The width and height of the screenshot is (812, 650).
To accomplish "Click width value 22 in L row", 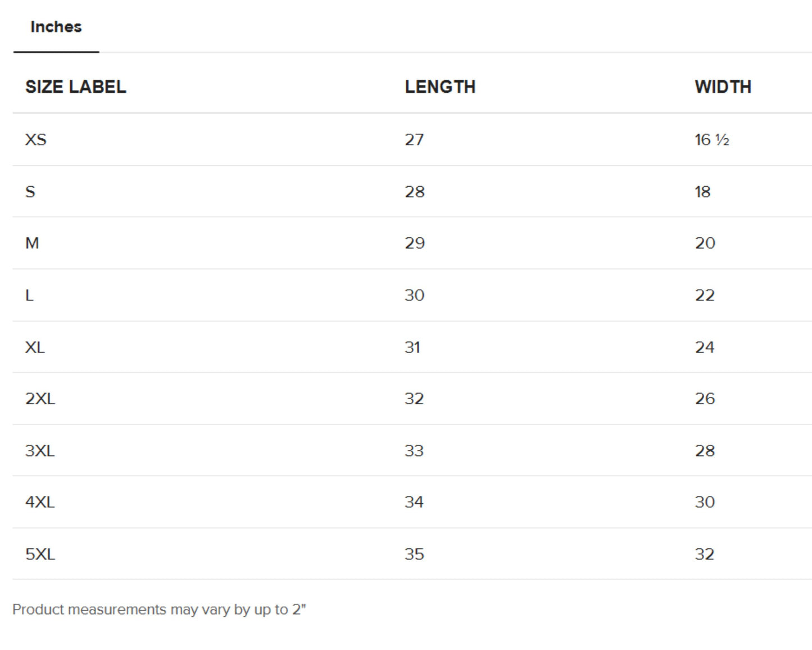I will [x=705, y=295].
